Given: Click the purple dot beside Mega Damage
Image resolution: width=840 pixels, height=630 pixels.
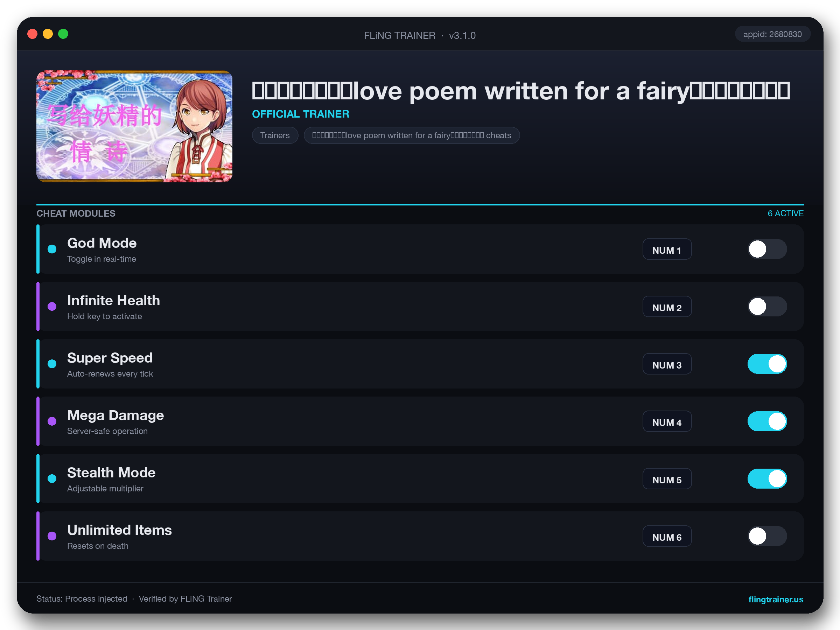Looking at the screenshot, I should tap(52, 421).
